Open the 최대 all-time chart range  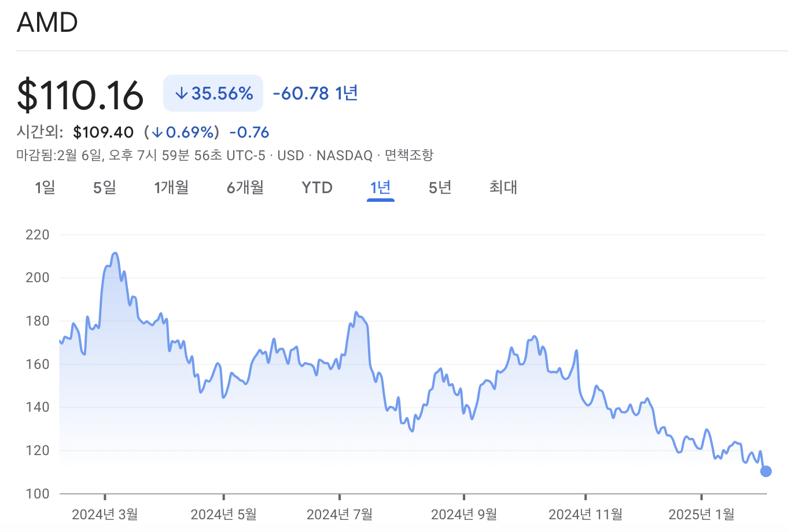(x=502, y=187)
